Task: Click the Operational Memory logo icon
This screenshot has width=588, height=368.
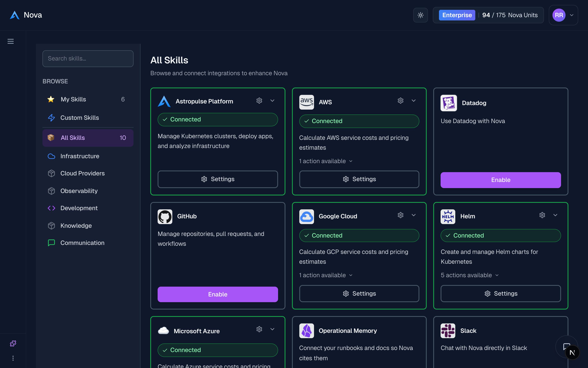Action: point(306,331)
